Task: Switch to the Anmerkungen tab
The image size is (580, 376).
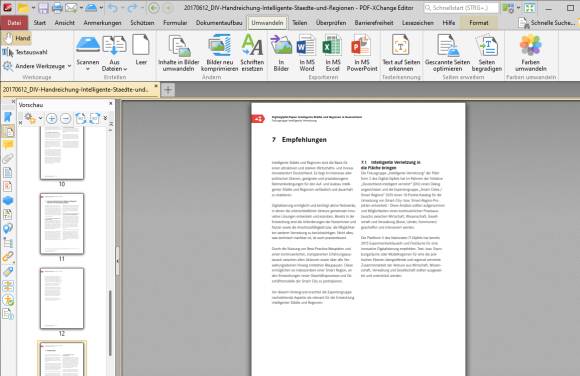Action: [102, 23]
